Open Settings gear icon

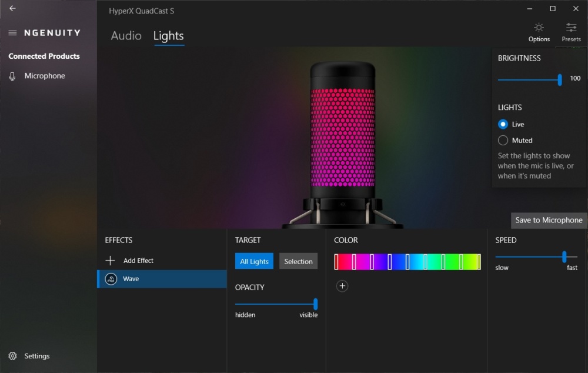12,356
